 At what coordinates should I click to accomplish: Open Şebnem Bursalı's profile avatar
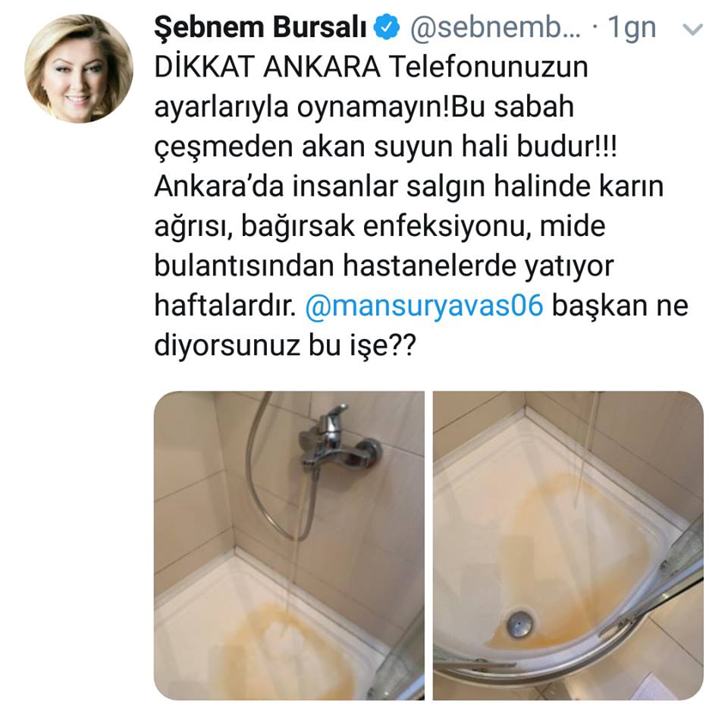[78, 69]
